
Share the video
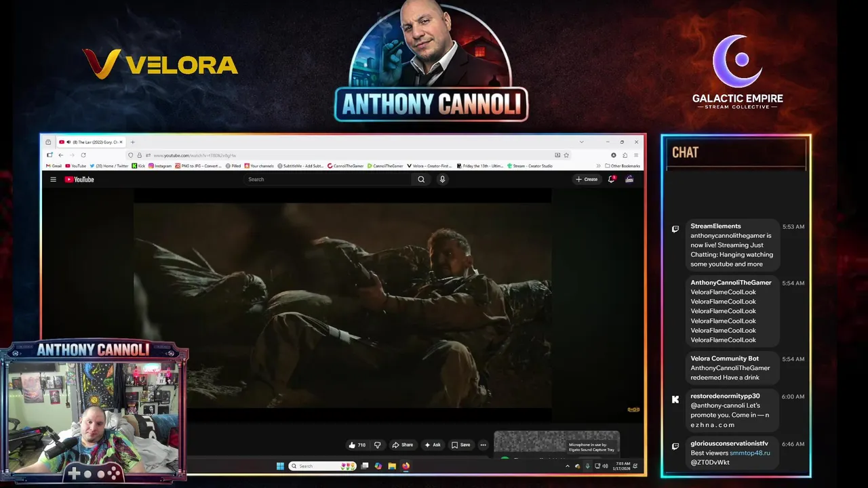[403, 445]
